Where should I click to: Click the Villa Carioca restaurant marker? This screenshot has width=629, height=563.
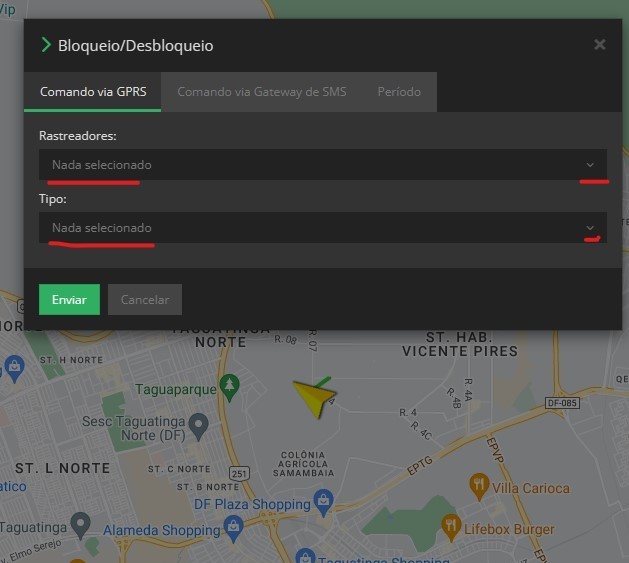click(479, 486)
